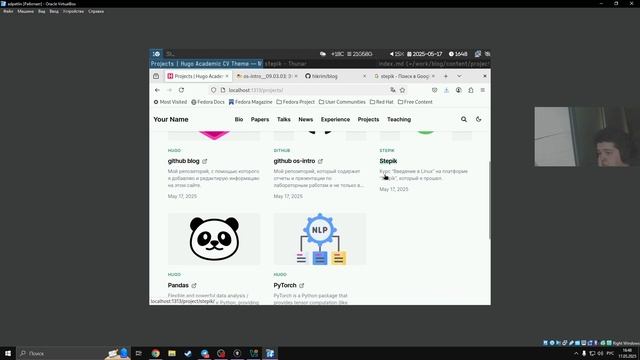Switch to the hikrim/blog GitHub tab

coord(336,76)
